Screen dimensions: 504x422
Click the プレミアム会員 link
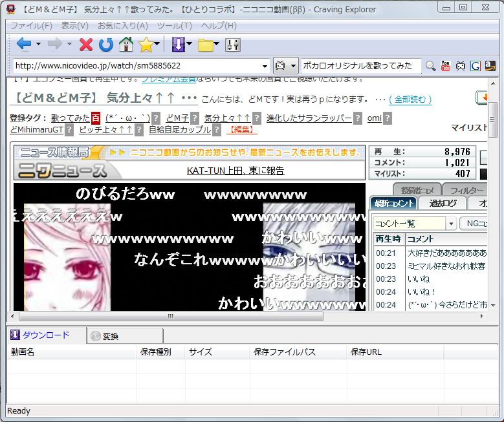pyautogui.click(x=169, y=79)
